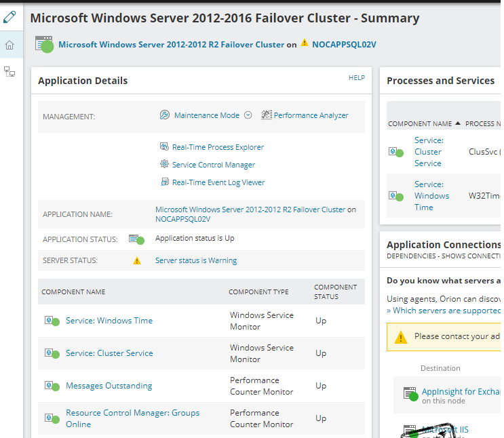Click Destination column label

tap(440, 368)
